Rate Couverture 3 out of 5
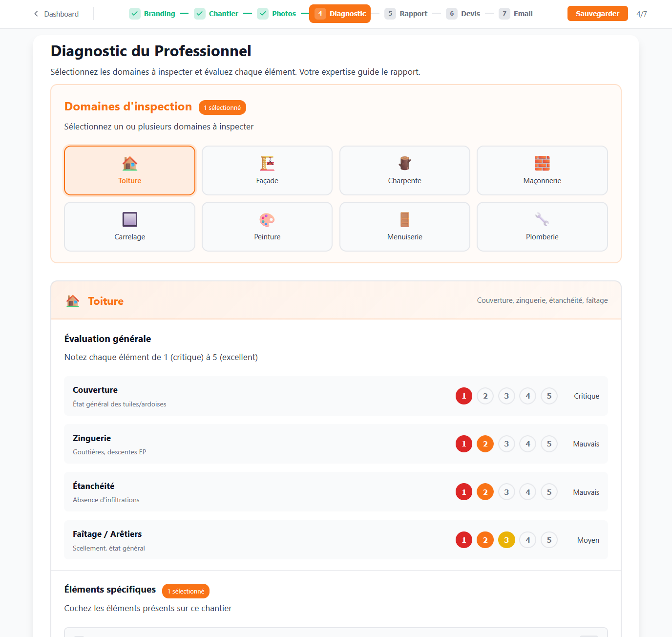672x637 pixels. (506, 396)
